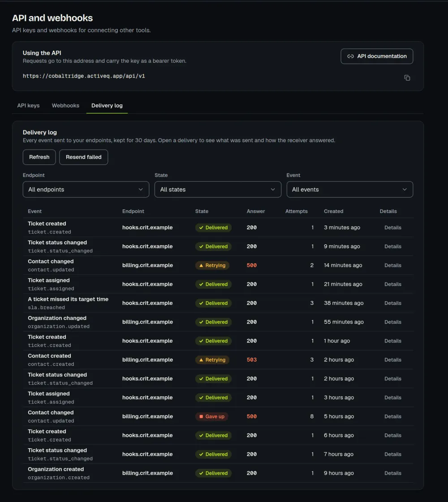Switch to the API keys tab

29,106
